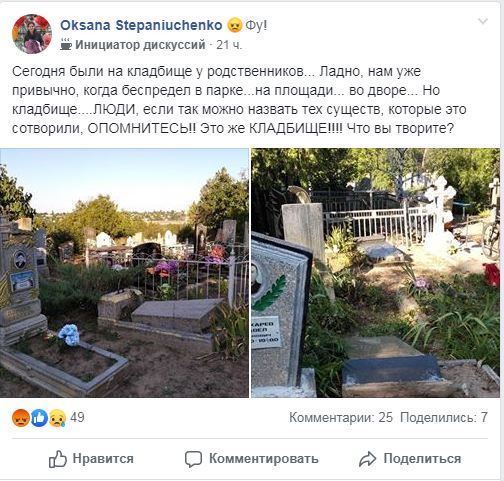Open the post options chevron menu
The height and width of the screenshot is (481, 504).
(483, 22)
